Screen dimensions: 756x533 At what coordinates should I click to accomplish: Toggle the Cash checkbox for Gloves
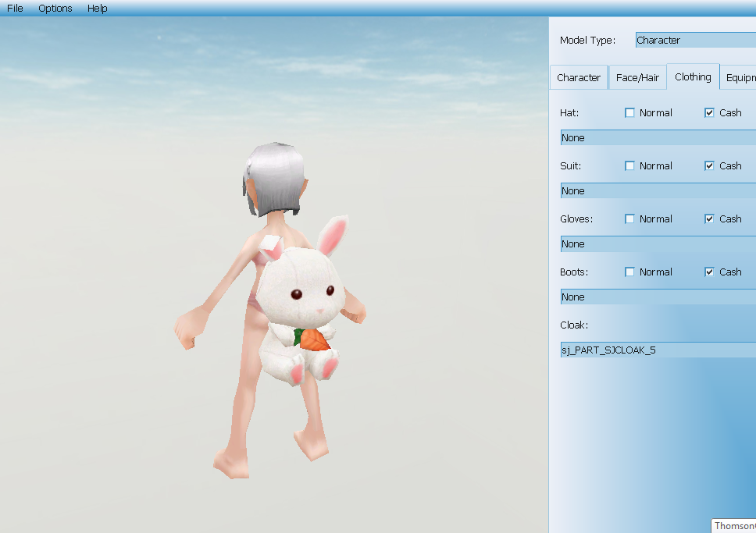(x=709, y=219)
